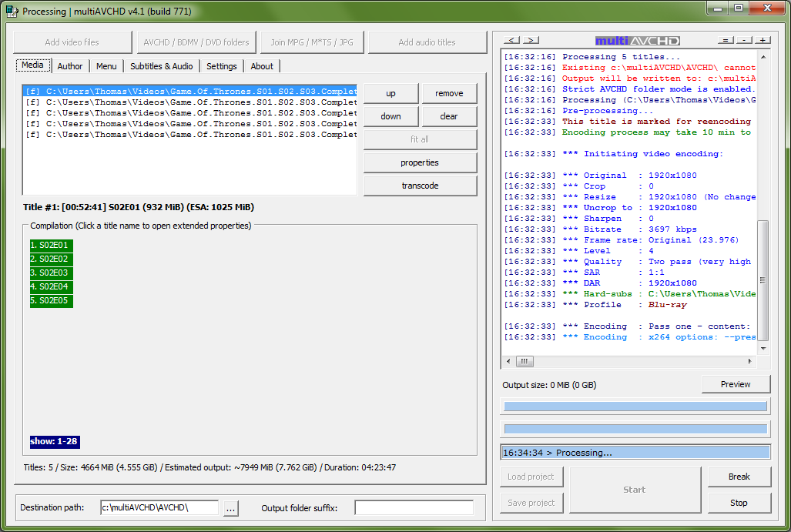Click the '<' button above the log
The width and height of the screenshot is (791, 532).
512,40
